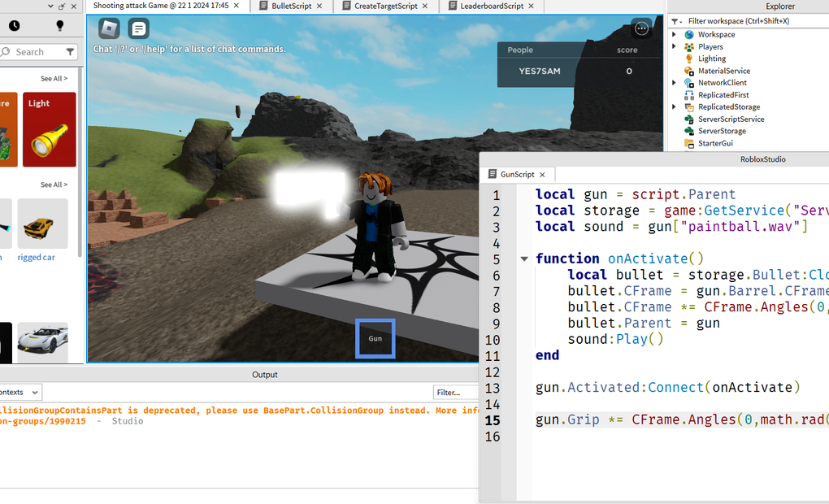The image size is (829, 504).
Task: Select the ServerStorage item in Explorer
Action: (722, 131)
